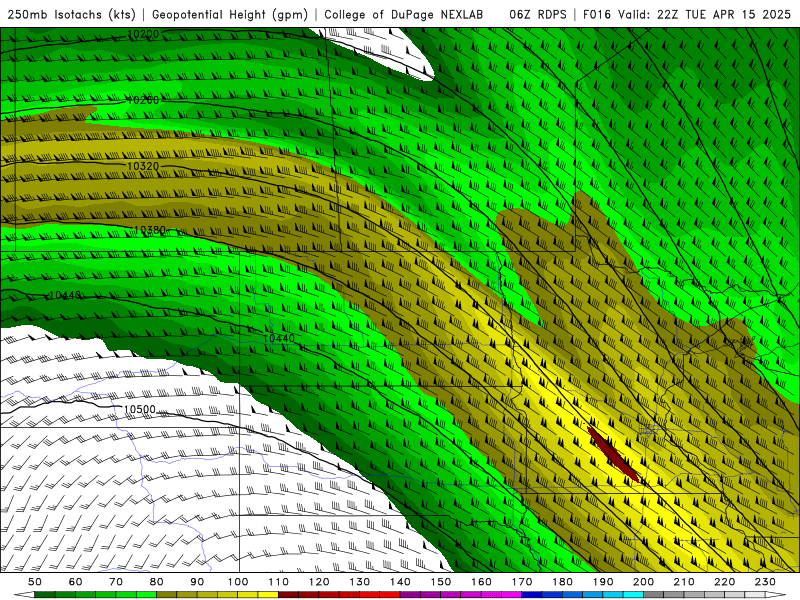Click the 230 value on the color scale
Viewport: 800px width, 600px height.
pos(765,582)
